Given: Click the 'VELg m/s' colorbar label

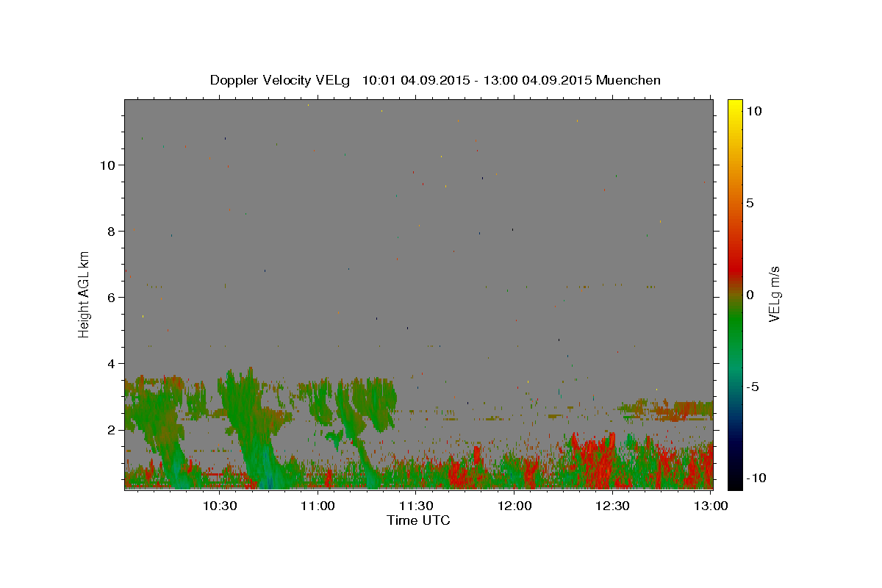Looking at the screenshot, I should click(773, 294).
